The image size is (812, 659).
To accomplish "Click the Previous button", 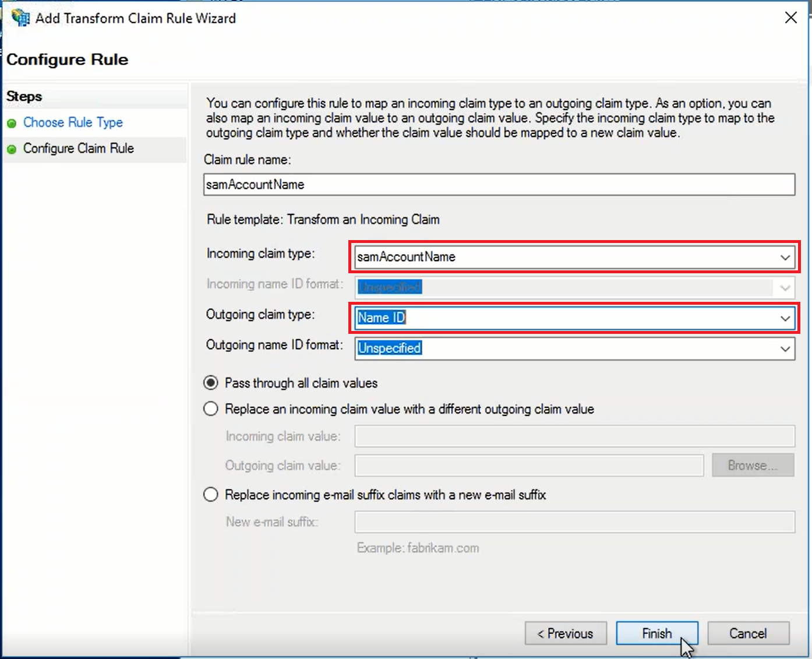I will coord(565,633).
